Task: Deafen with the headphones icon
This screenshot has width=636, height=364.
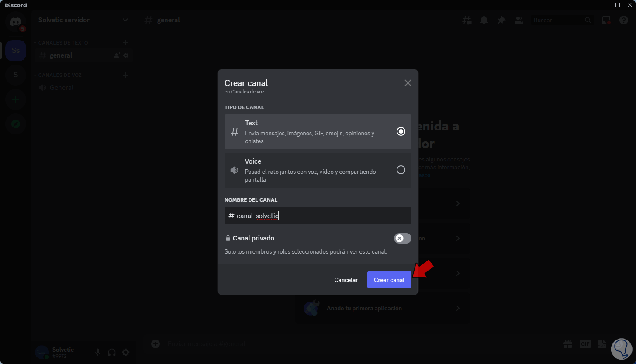Action: pos(112,352)
